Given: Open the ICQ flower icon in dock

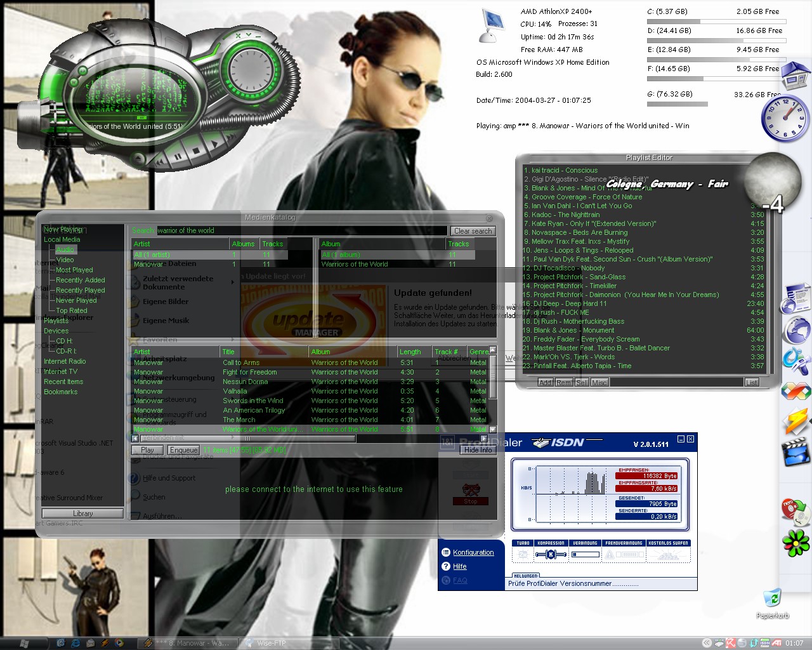Looking at the screenshot, I should [x=796, y=543].
